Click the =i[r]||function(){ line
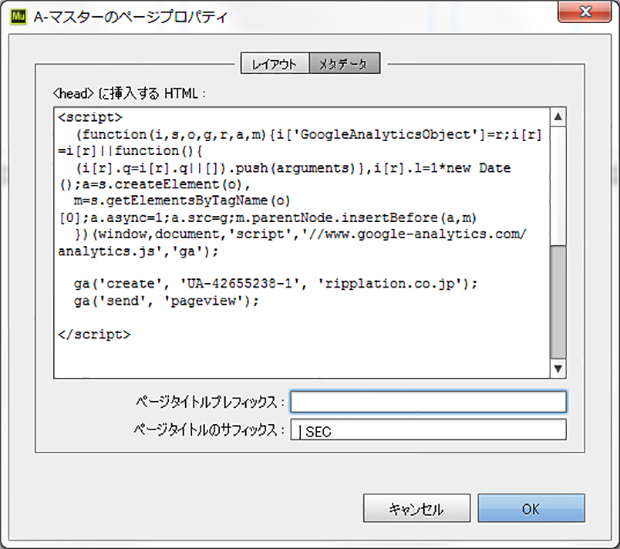 click(130, 151)
